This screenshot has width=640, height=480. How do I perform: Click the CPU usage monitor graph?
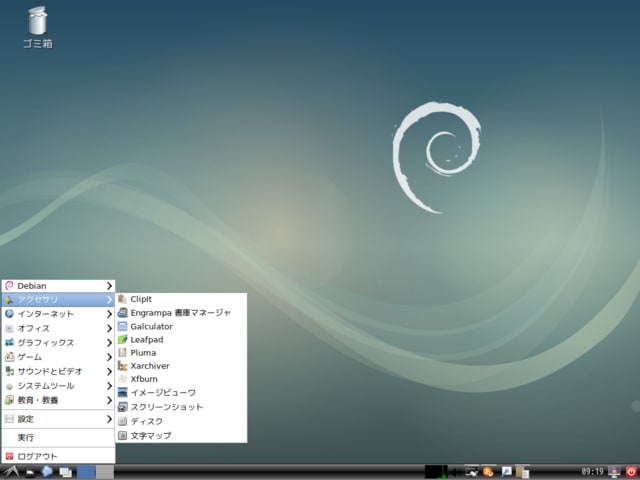pyautogui.click(x=436, y=472)
